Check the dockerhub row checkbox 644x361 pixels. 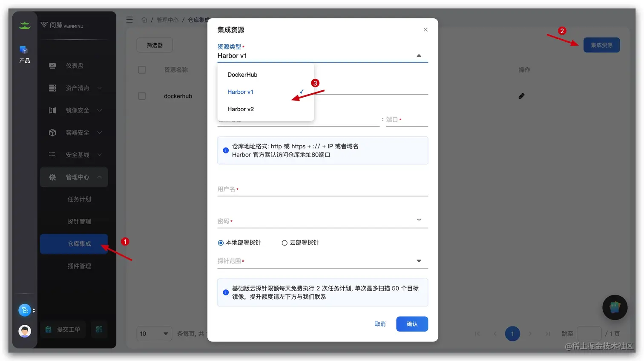pos(142,96)
